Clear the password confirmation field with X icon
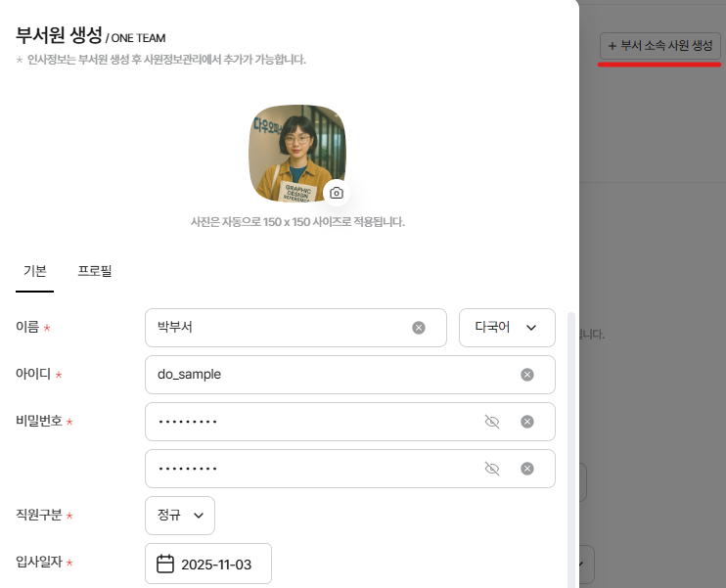 point(527,469)
